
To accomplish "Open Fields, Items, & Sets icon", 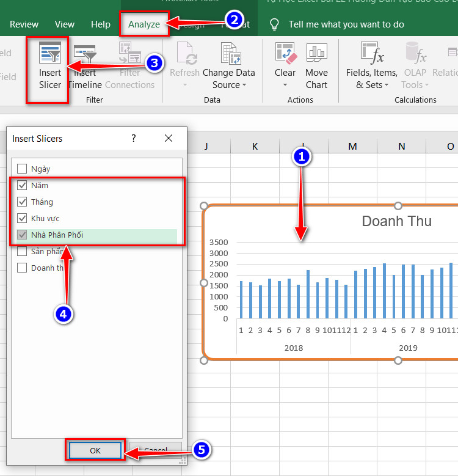I will click(372, 53).
